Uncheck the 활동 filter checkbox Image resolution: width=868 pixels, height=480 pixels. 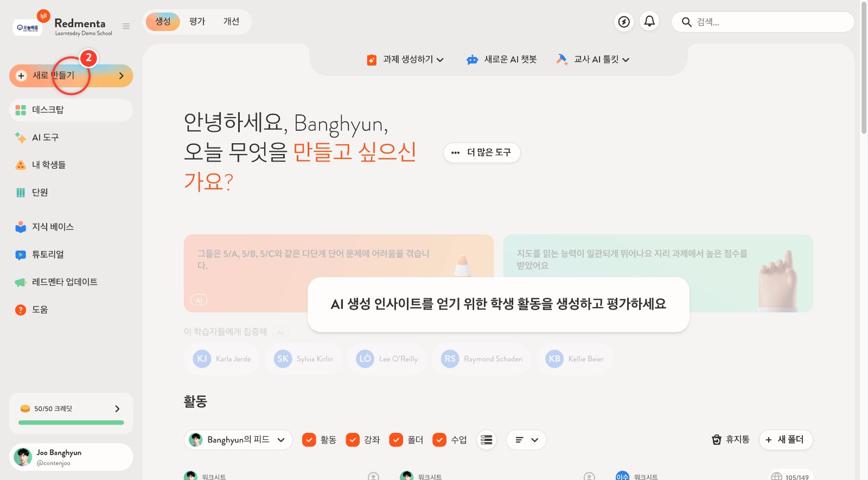pyautogui.click(x=309, y=440)
